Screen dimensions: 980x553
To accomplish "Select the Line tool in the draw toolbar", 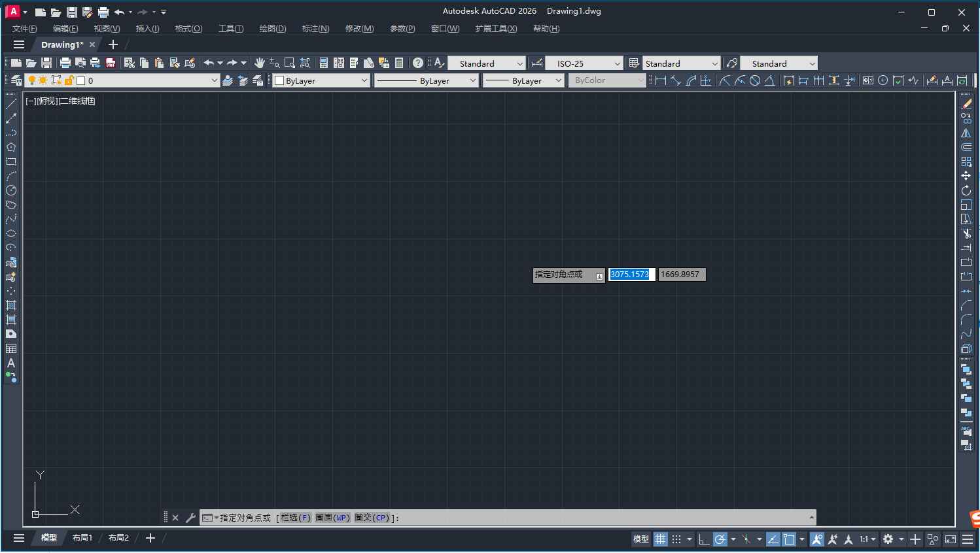I will click(11, 103).
